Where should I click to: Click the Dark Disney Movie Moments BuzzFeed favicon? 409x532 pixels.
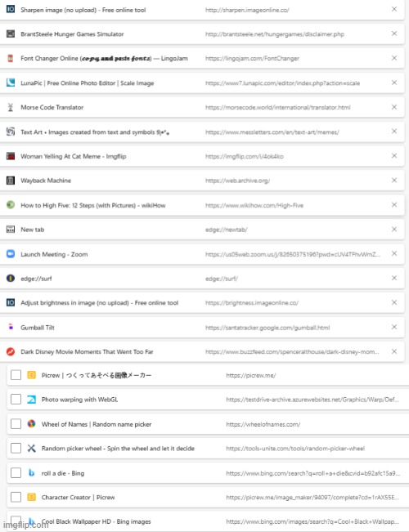11,351
